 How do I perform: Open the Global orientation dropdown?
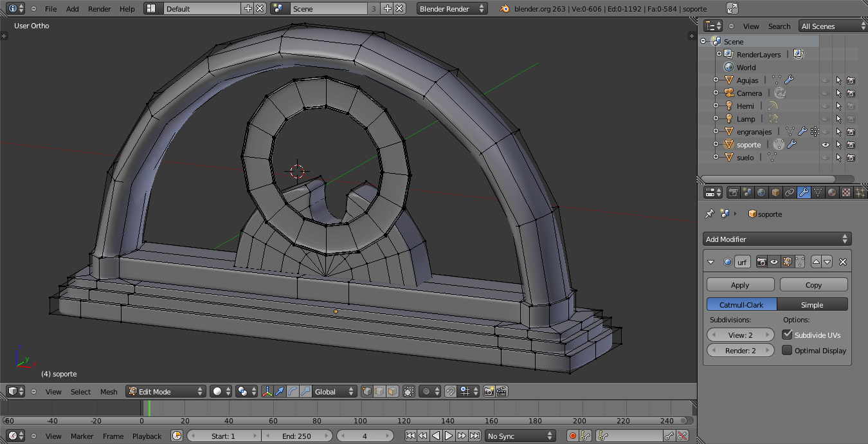[x=334, y=391]
